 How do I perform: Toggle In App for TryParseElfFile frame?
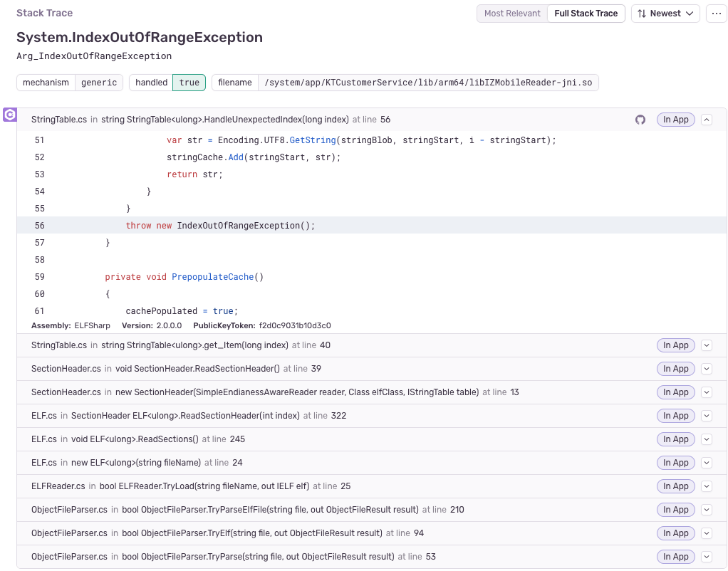675,509
